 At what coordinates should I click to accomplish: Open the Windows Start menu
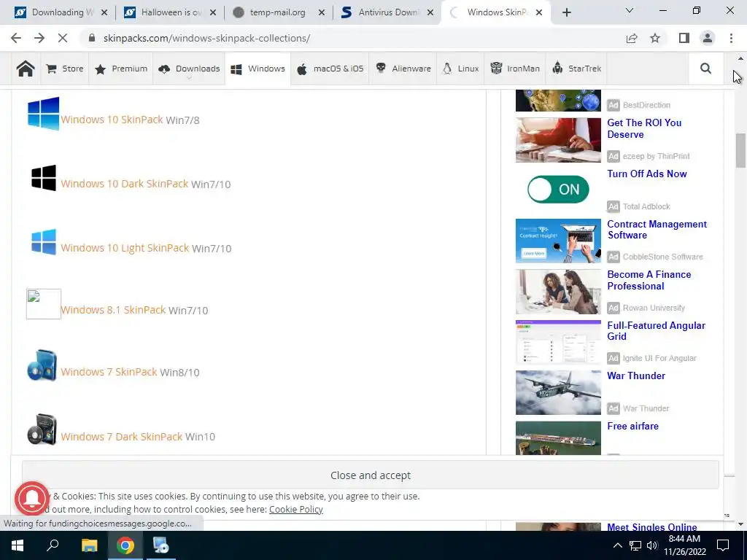18,545
